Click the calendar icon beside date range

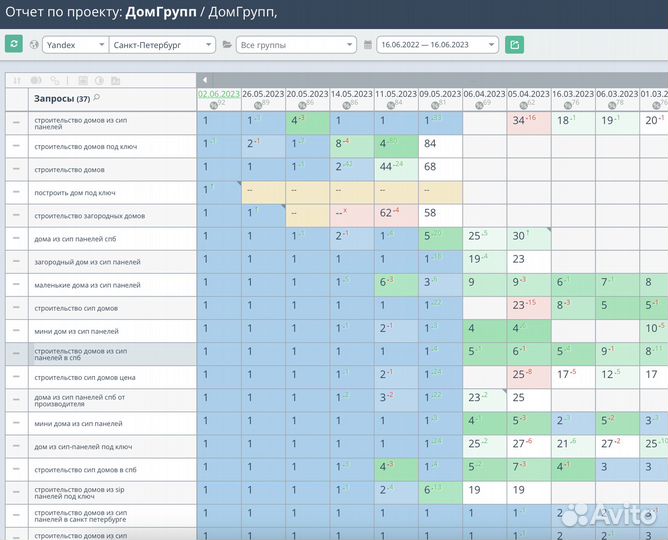click(368, 45)
